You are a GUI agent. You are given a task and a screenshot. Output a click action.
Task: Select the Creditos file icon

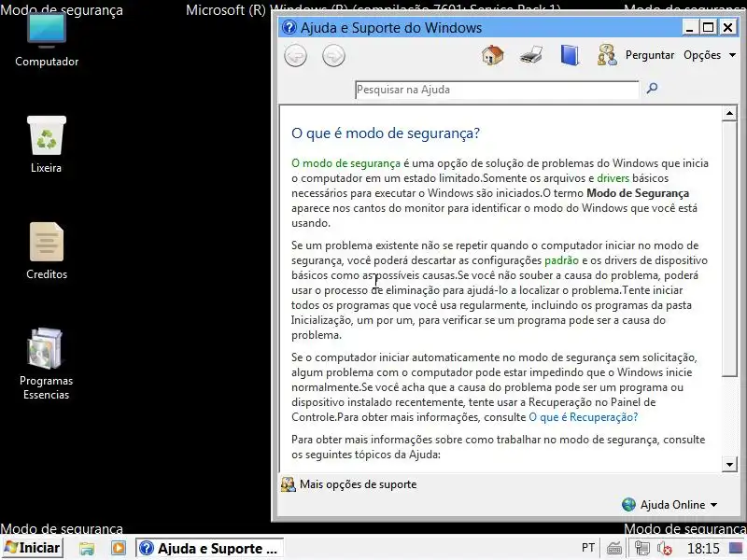[x=46, y=251]
